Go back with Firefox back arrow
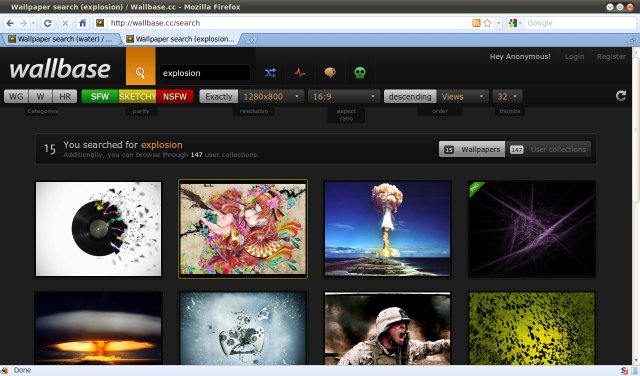Image resolution: width=640 pixels, height=376 pixels. tap(10, 23)
